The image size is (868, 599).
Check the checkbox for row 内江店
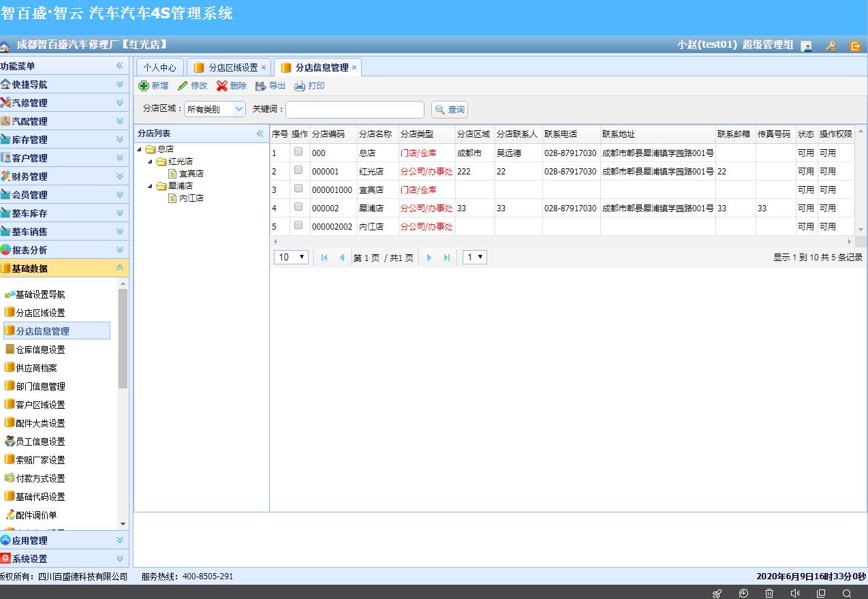pyautogui.click(x=298, y=226)
